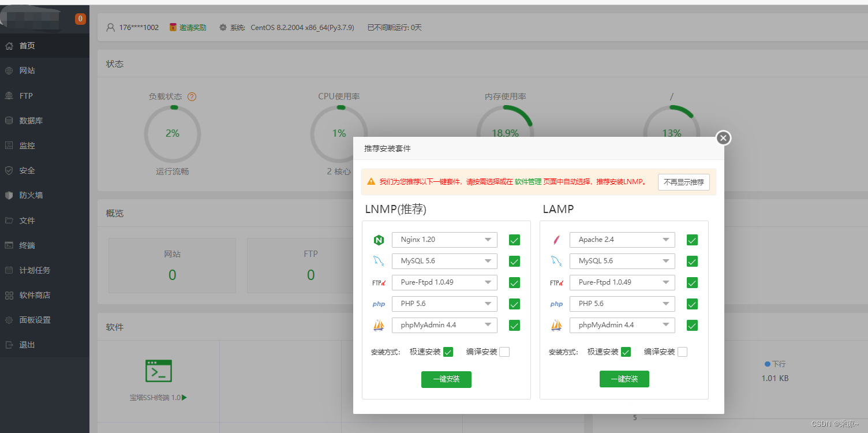This screenshot has width=868, height=433.
Task: Open LAMP MySQL 5.6 version dropdown
Action: (x=622, y=261)
